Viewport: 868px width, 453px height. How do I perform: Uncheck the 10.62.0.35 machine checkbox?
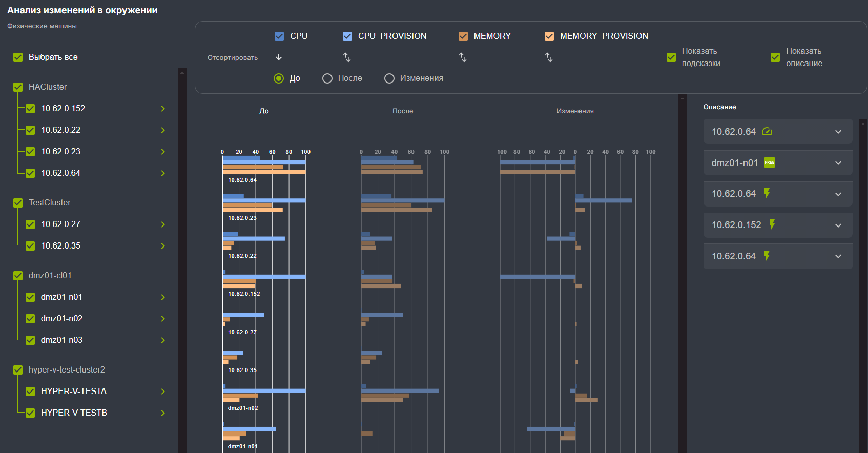(x=30, y=246)
